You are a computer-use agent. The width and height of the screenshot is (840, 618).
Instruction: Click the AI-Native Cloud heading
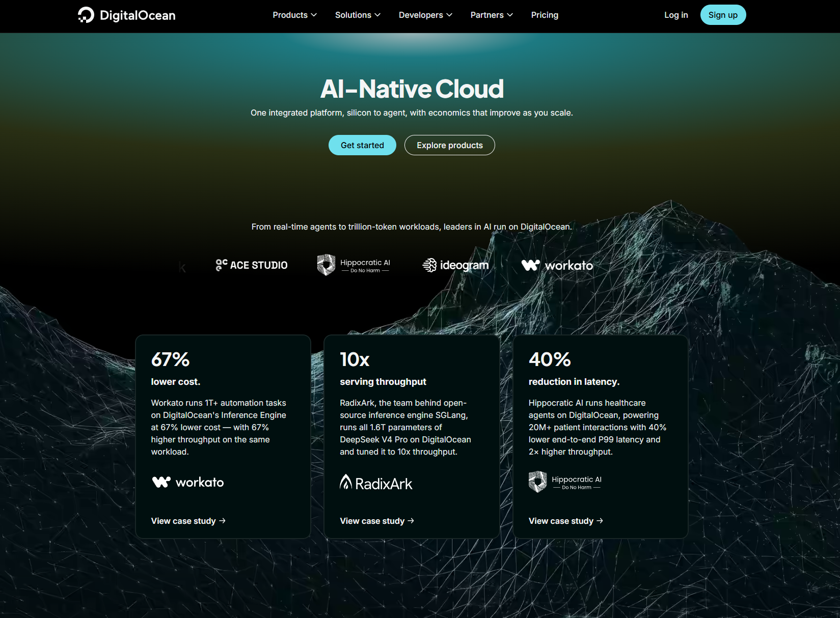point(412,89)
